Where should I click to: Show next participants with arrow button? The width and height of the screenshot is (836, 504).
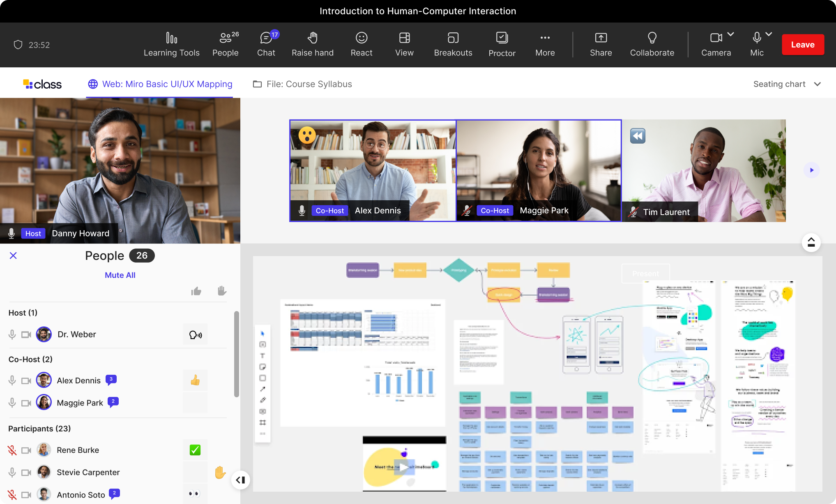click(811, 170)
